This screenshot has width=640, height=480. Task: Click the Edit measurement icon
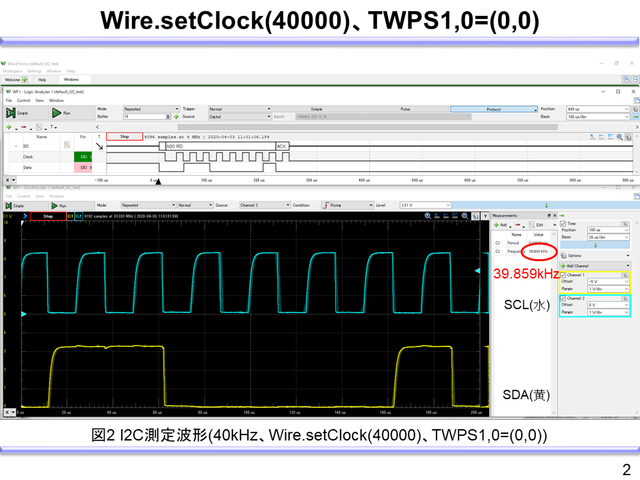click(535, 224)
